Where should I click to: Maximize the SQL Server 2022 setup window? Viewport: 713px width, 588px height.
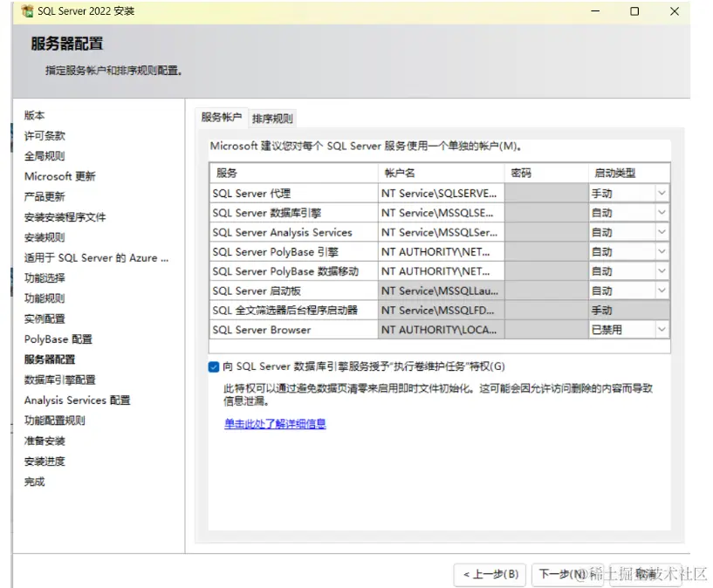coord(634,11)
